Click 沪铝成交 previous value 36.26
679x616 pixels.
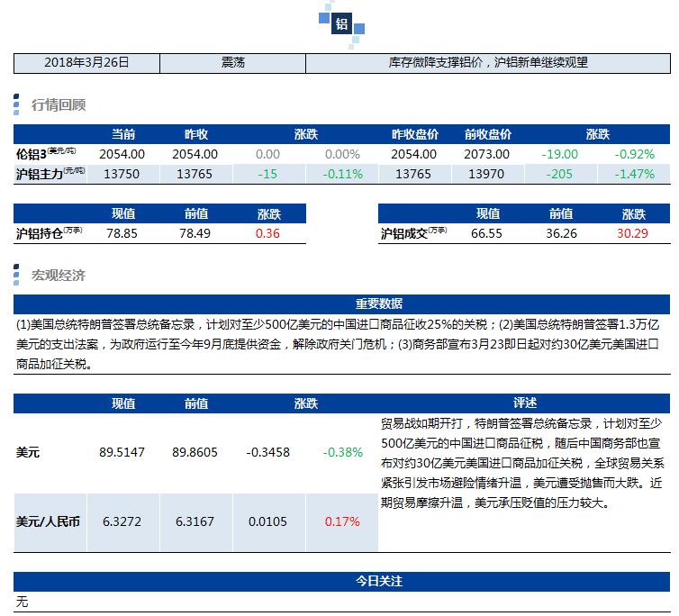coord(561,233)
